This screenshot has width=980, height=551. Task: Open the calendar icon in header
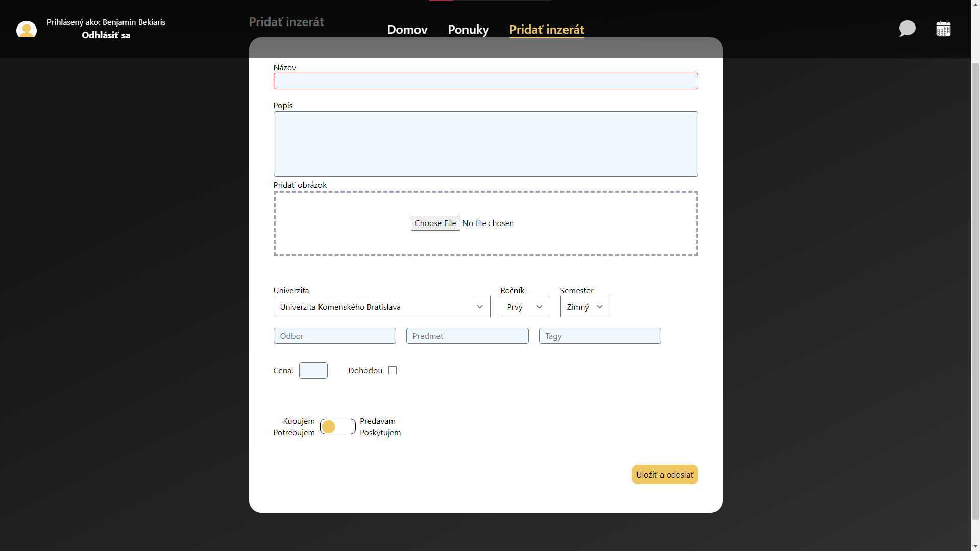tap(943, 29)
